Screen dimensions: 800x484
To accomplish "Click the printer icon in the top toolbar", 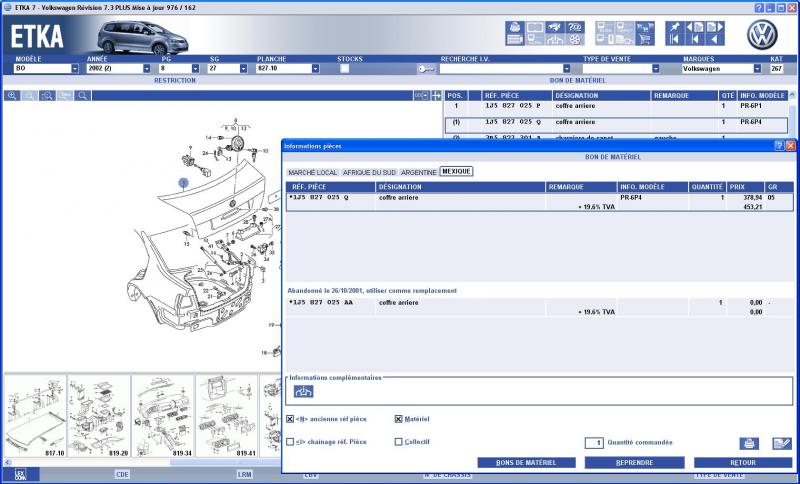I will pos(515,28).
